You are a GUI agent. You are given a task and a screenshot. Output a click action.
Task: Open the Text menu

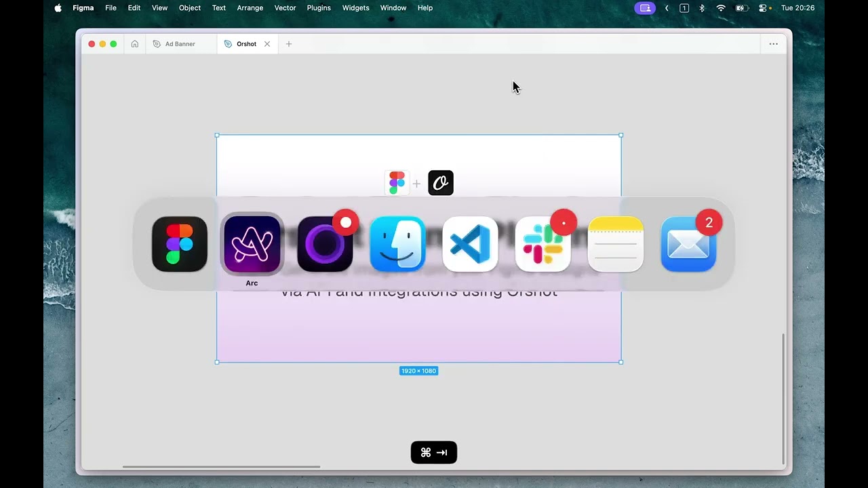pyautogui.click(x=219, y=8)
